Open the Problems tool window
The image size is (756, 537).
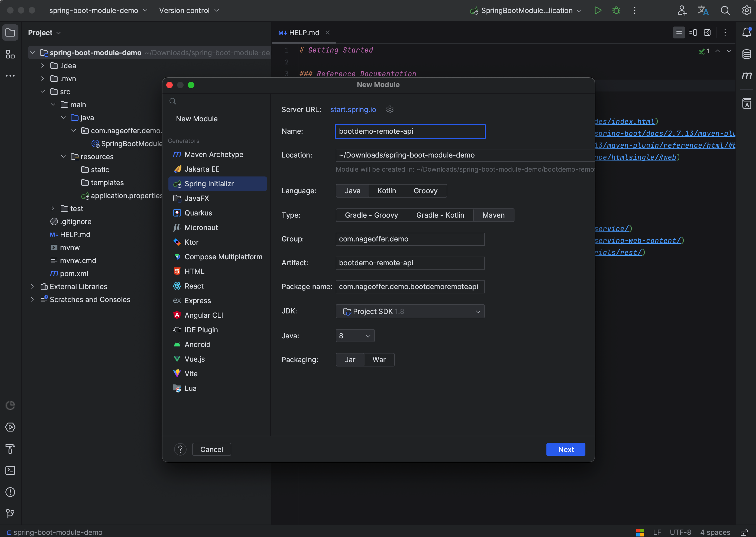point(10,492)
